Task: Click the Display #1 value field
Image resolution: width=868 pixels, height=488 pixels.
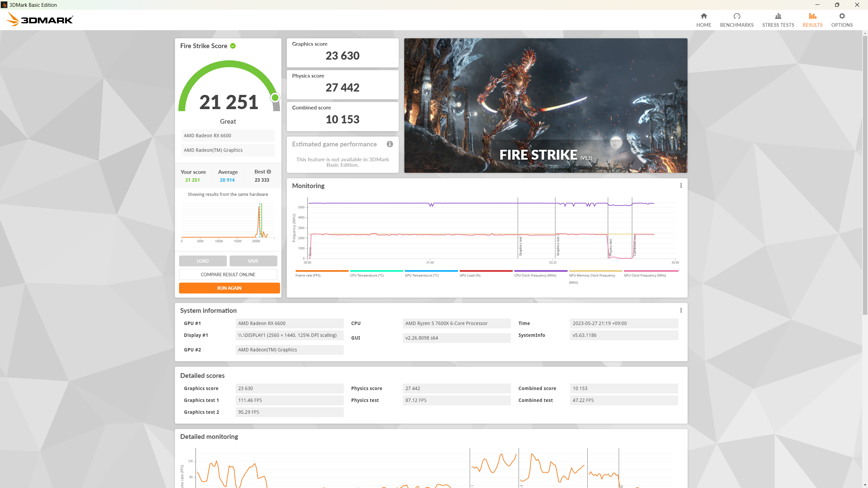Action: [x=290, y=335]
